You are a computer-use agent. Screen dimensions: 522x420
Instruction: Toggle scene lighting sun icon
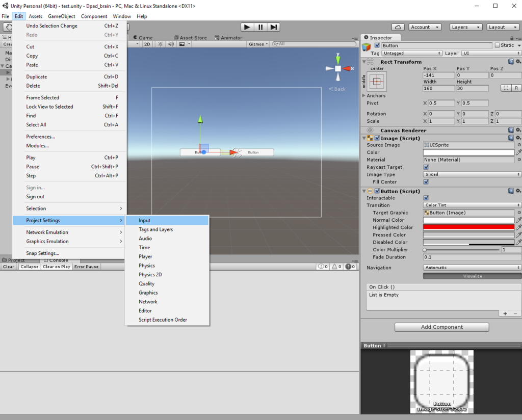160,44
